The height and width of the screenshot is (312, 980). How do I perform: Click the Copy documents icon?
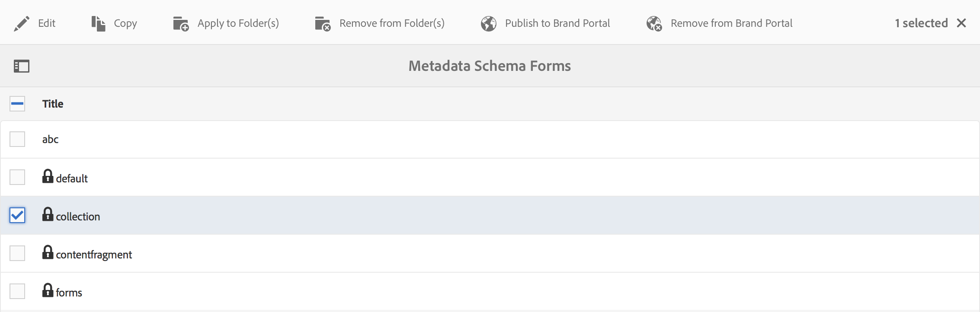click(x=98, y=24)
